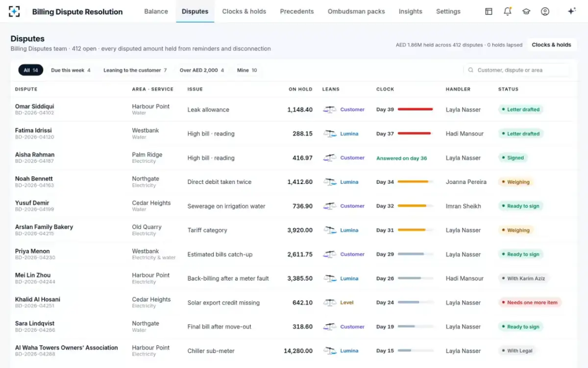
Task: Focus the Customer, dispute or area search field
Action: point(516,70)
